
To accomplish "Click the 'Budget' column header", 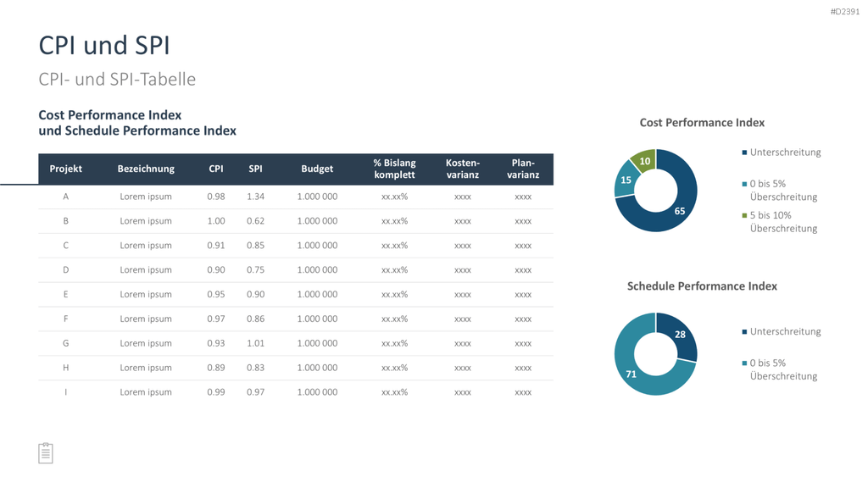I will tap(317, 169).
